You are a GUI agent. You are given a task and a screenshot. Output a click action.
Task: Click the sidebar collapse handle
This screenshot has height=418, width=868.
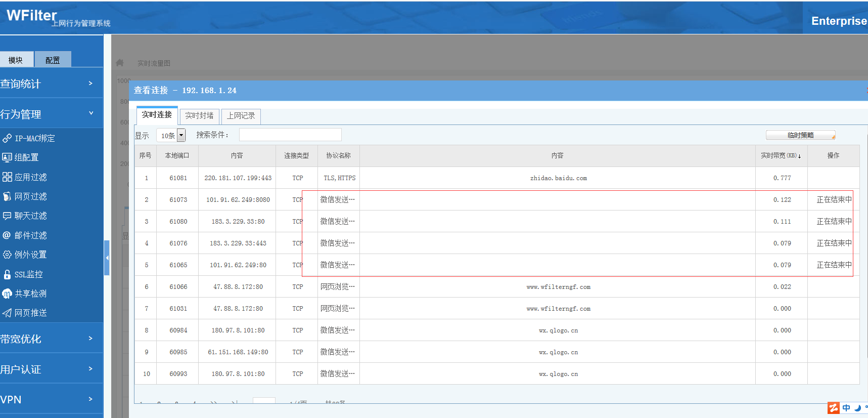click(x=107, y=258)
